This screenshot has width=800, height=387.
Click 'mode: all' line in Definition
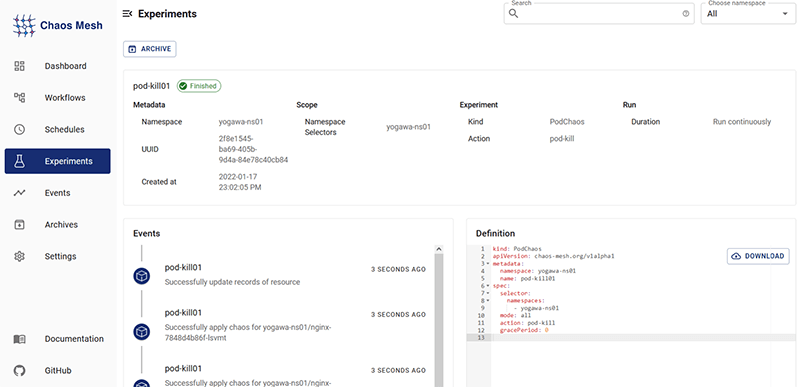[x=515, y=315]
